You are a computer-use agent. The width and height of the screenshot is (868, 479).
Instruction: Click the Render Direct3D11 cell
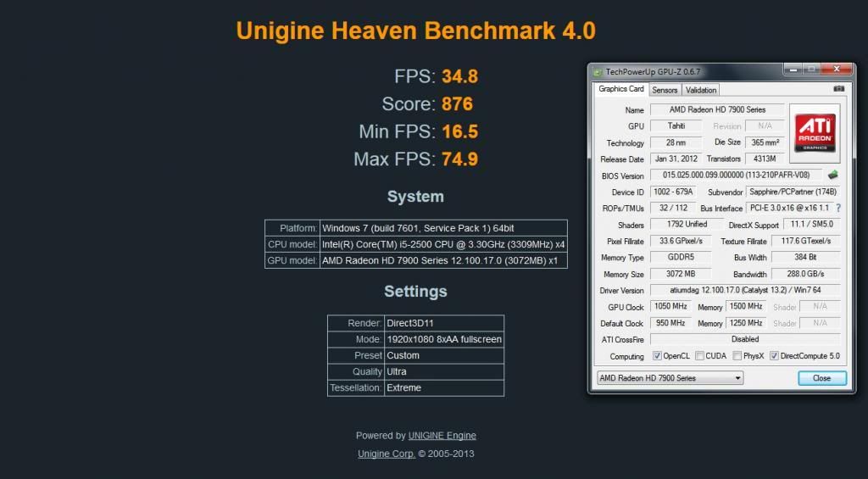pos(444,323)
